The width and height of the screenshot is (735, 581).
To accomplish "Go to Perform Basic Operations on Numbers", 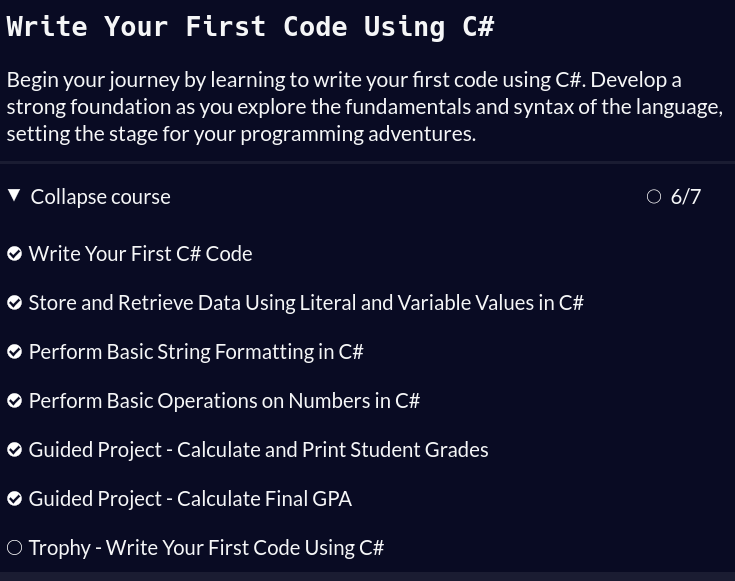I will 224,401.
